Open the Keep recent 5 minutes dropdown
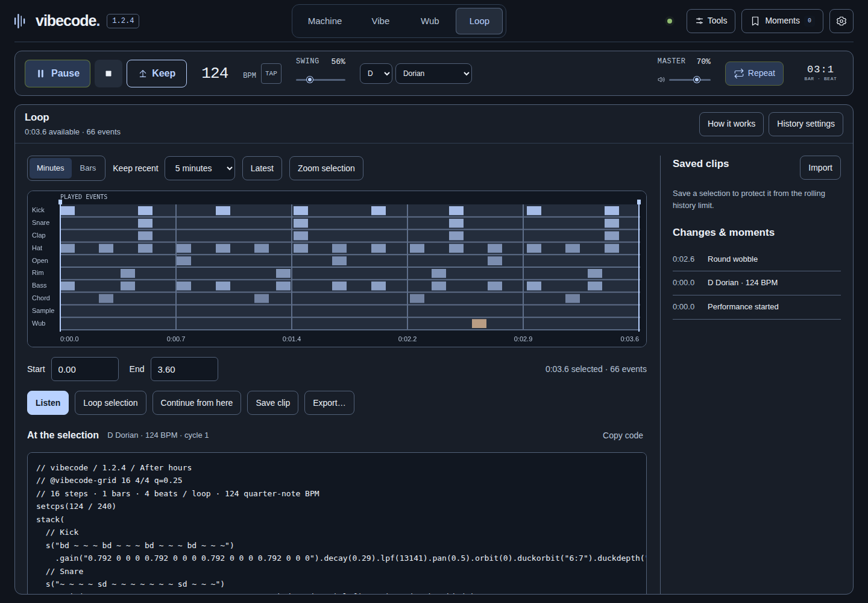Screen dimensions: 868x603 200,168
